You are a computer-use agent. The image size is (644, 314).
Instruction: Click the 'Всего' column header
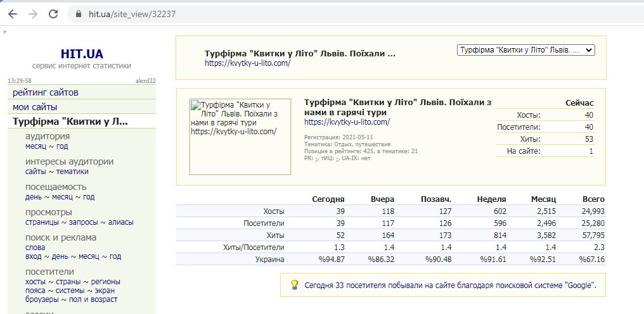coord(593,199)
